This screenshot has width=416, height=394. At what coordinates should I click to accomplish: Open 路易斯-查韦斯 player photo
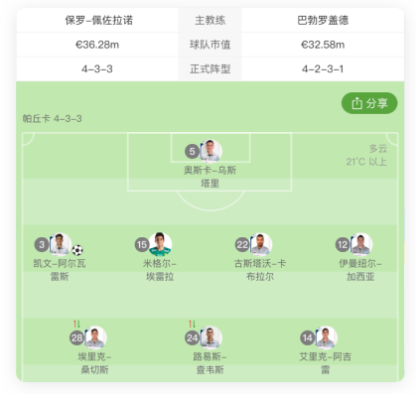211,337
